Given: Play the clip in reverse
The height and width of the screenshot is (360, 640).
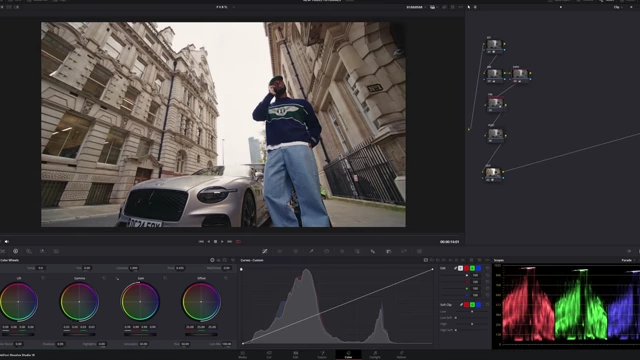Looking at the screenshot, I should (x=209, y=242).
